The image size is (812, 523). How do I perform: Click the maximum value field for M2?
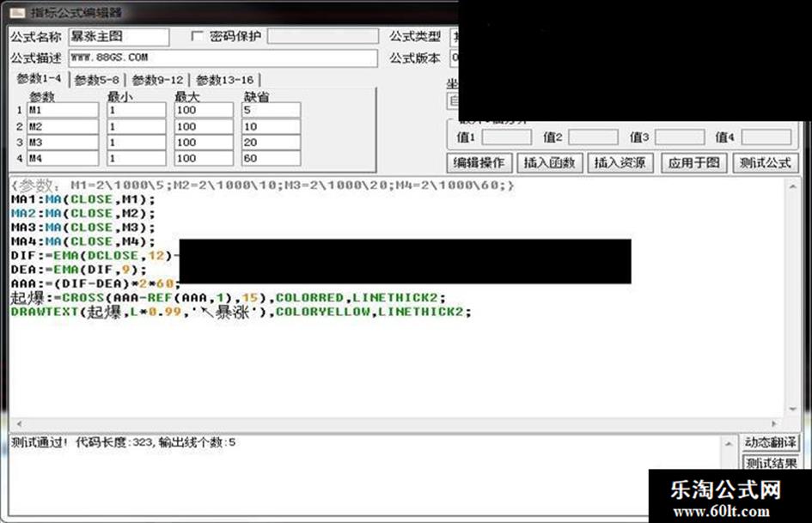204,126
